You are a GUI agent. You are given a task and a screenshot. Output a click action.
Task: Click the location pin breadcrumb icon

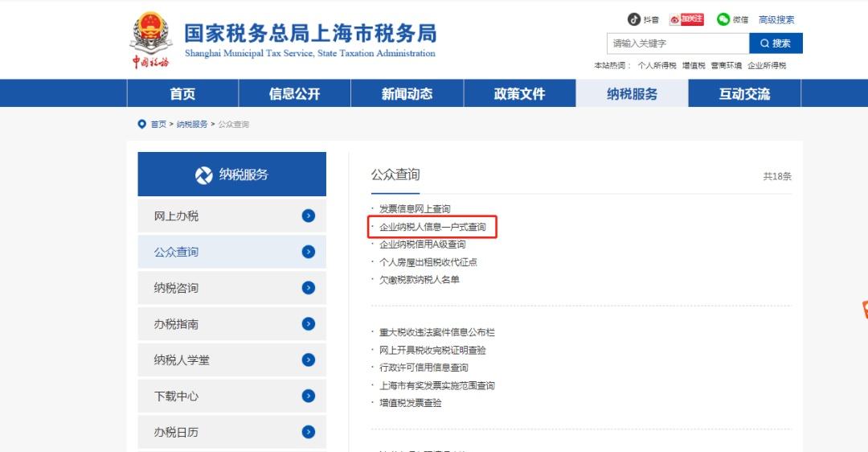click(142, 125)
